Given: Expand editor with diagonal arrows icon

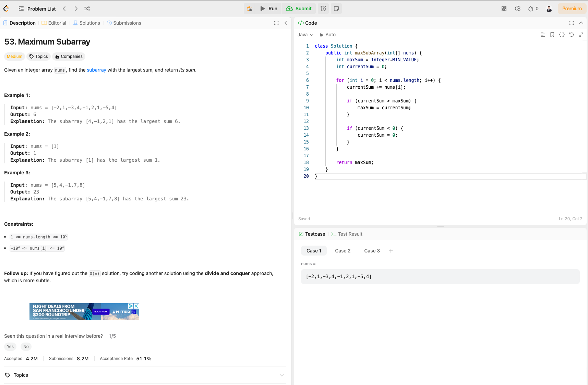Looking at the screenshot, I should tap(581, 35).
